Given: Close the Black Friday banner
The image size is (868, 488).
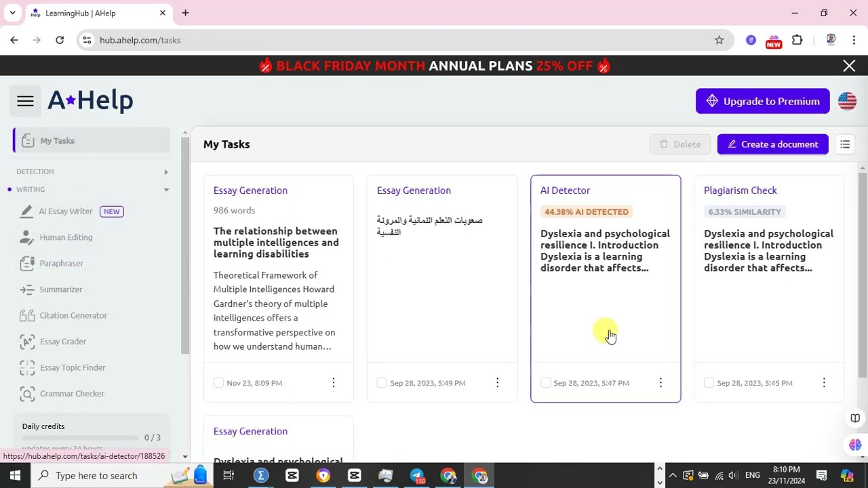Looking at the screenshot, I should pos(849,66).
